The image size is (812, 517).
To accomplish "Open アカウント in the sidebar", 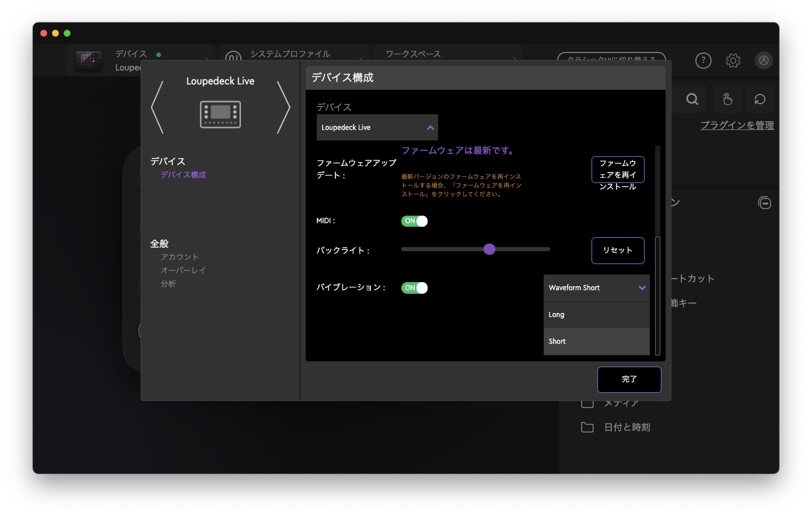I will [x=180, y=257].
